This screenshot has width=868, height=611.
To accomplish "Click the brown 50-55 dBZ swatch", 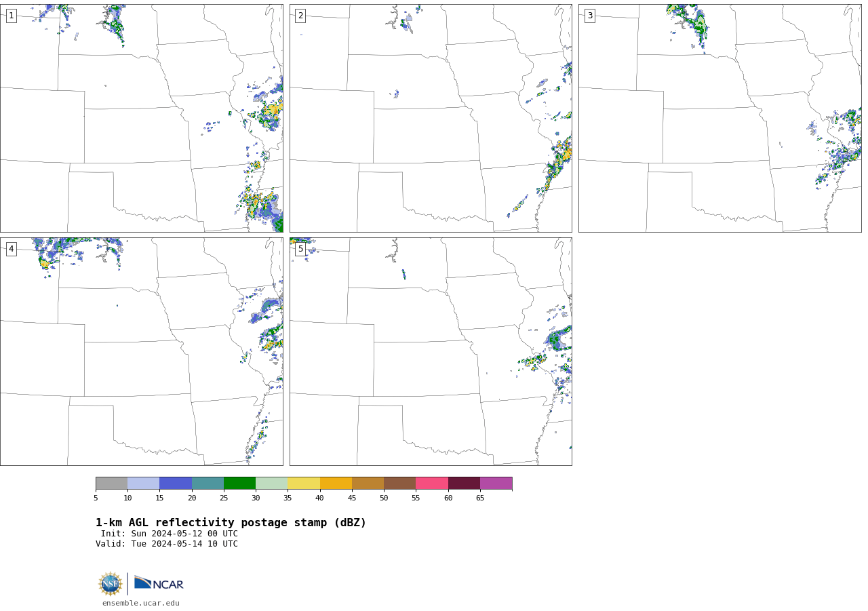I will (x=400, y=484).
